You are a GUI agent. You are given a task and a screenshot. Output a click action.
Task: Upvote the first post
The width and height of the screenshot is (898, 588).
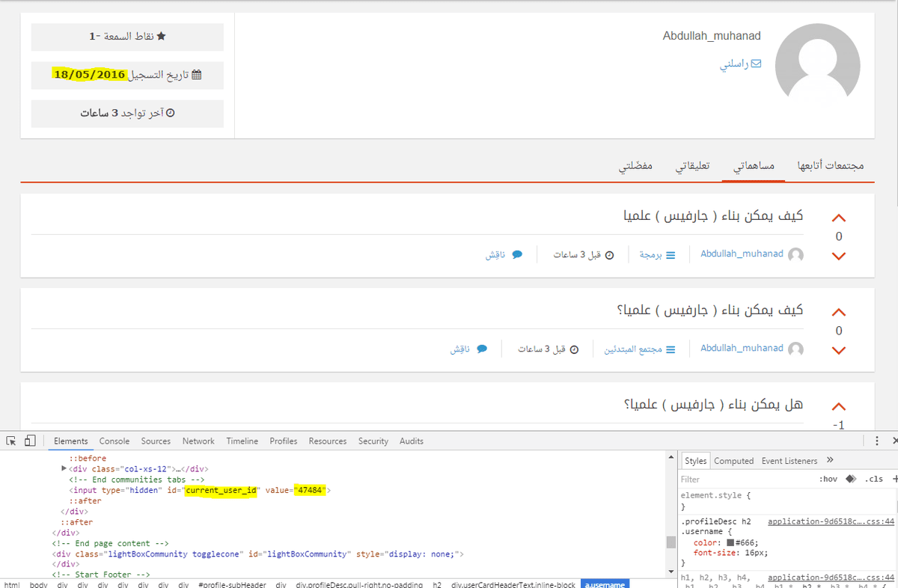tap(839, 218)
